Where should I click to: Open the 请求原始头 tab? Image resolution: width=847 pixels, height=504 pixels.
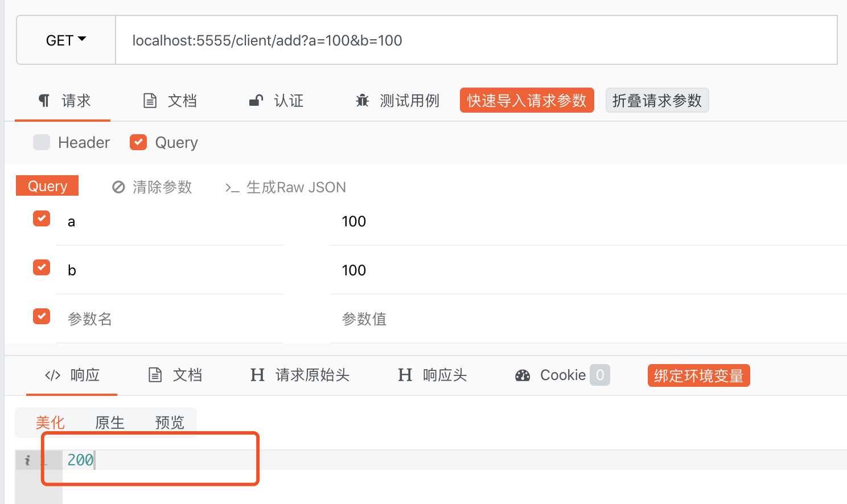click(x=301, y=375)
